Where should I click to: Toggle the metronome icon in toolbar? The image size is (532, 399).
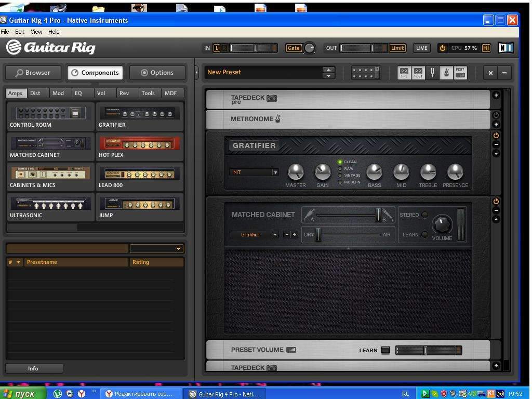tap(446, 73)
